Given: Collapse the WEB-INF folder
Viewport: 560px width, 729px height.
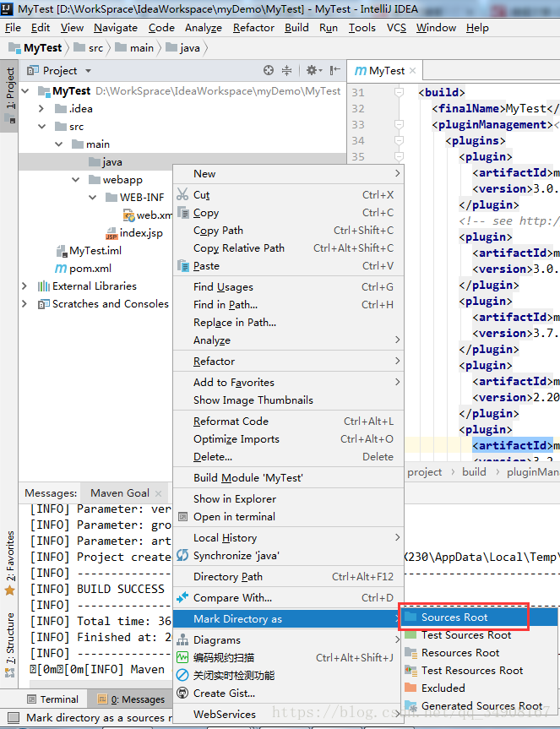Looking at the screenshot, I should [x=92, y=197].
